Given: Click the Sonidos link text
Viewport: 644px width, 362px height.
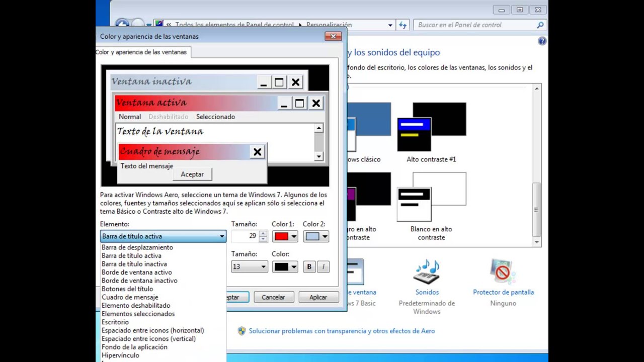Looking at the screenshot, I should pos(427,292).
